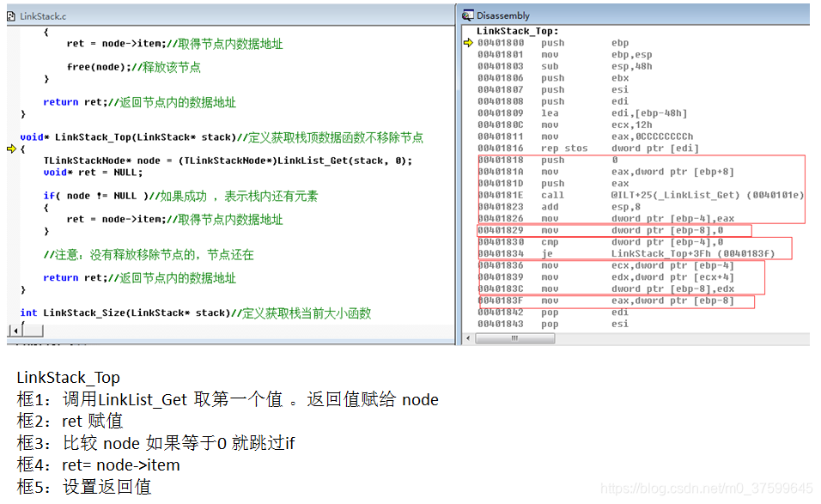Click disassembly line 00401801 mov ebp,esp

(565, 54)
